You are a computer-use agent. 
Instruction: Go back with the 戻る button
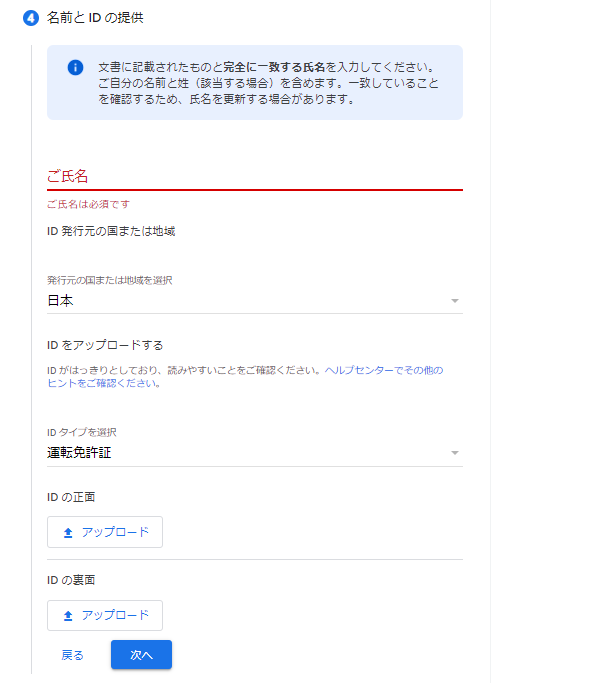pos(72,655)
